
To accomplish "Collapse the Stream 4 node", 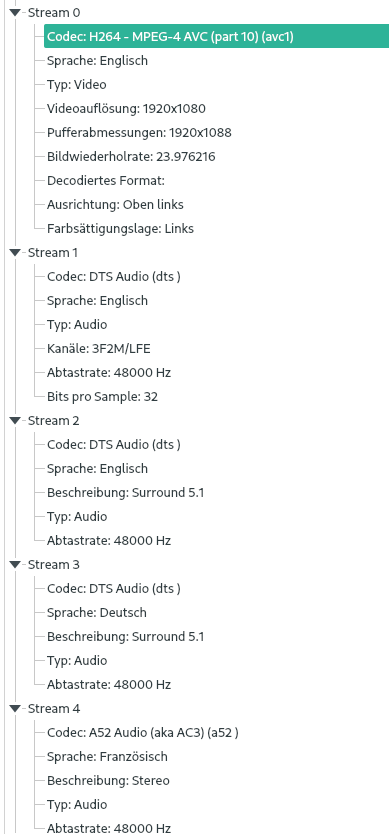I will 14,708.
